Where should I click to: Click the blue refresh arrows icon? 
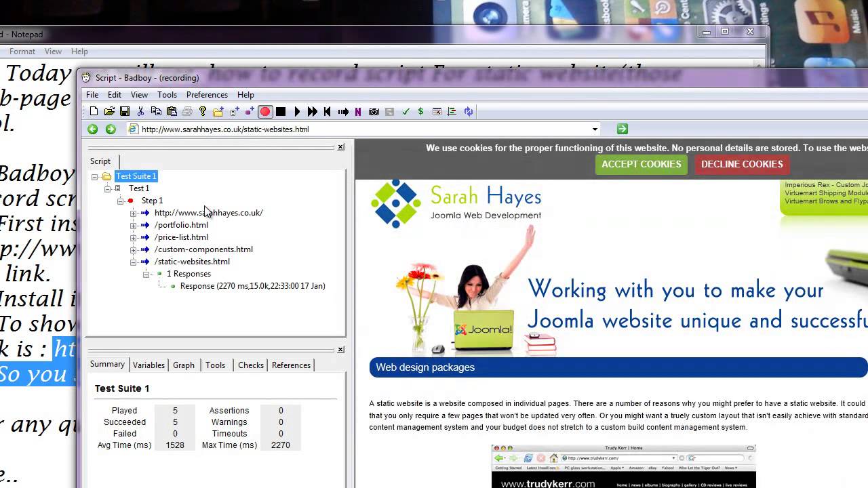click(x=469, y=112)
